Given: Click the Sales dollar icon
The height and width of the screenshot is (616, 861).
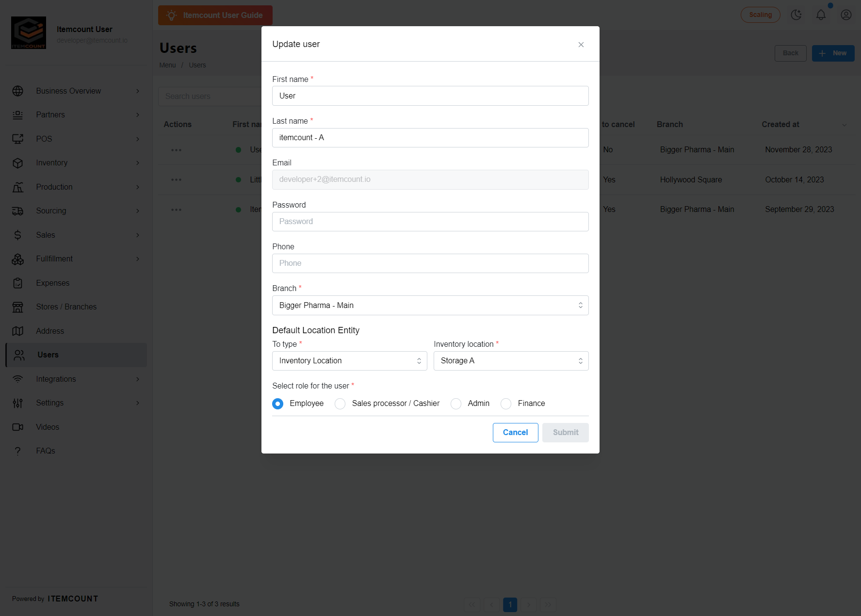Looking at the screenshot, I should [x=18, y=235].
